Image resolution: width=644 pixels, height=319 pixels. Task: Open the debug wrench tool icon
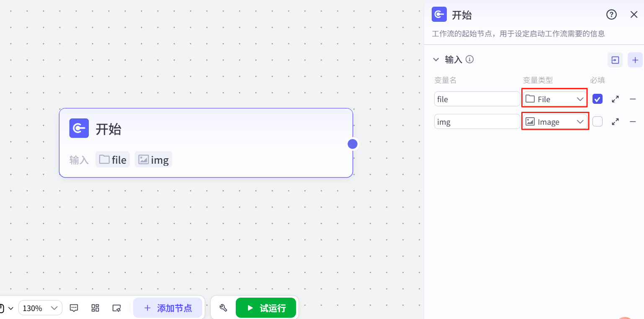[x=223, y=308]
